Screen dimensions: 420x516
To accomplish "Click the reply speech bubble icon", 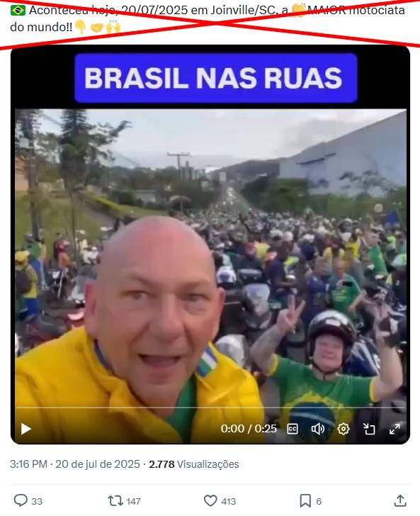I will pos(21,500).
